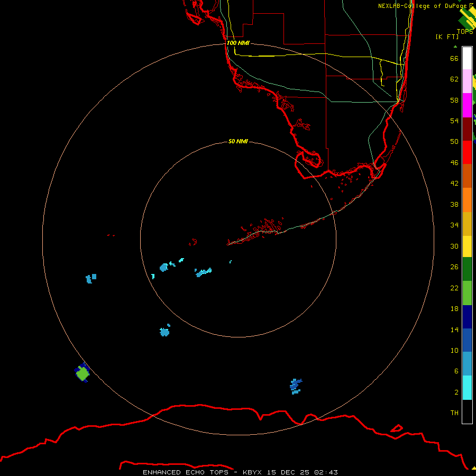Click the 30 legend value

pos(454,246)
